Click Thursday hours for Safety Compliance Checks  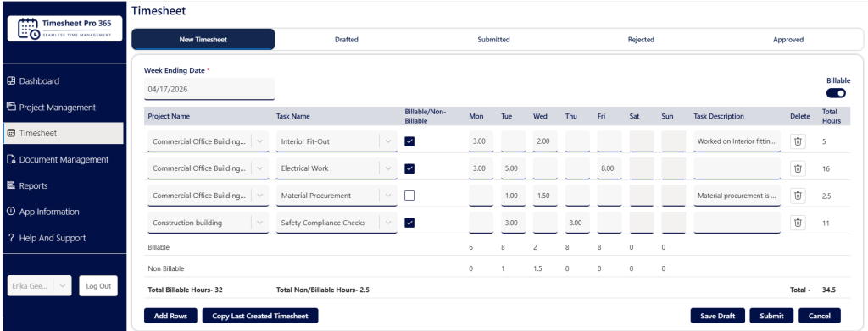click(577, 223)
